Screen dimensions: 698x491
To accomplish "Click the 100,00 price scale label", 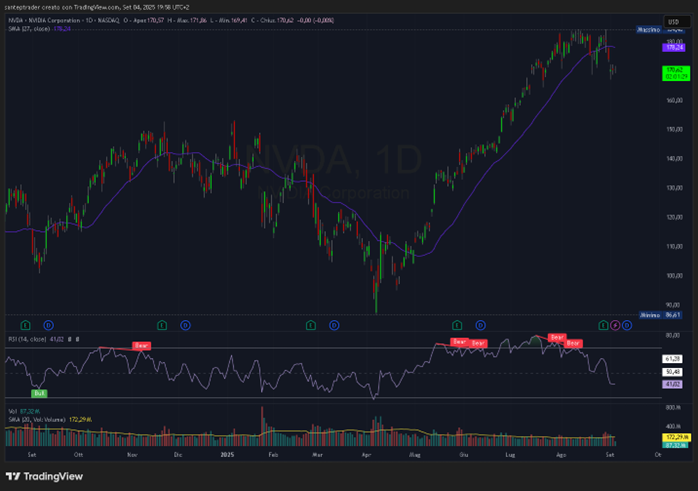I will (674, 276).
